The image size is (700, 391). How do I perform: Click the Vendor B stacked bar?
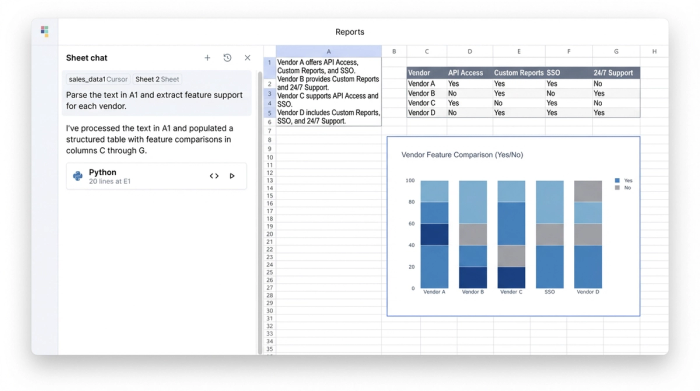tap(473, 234)
